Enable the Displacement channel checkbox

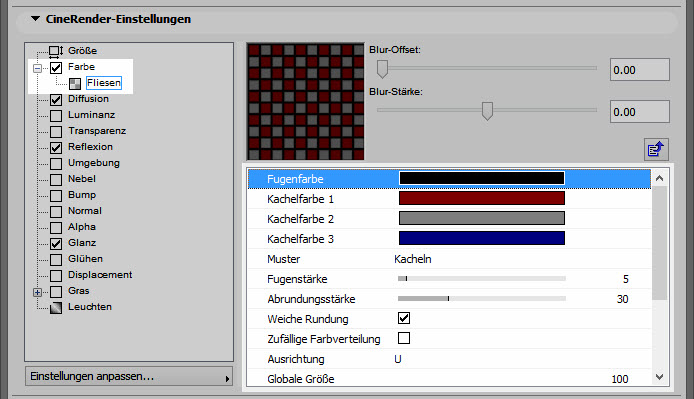(x=56, y=275)
